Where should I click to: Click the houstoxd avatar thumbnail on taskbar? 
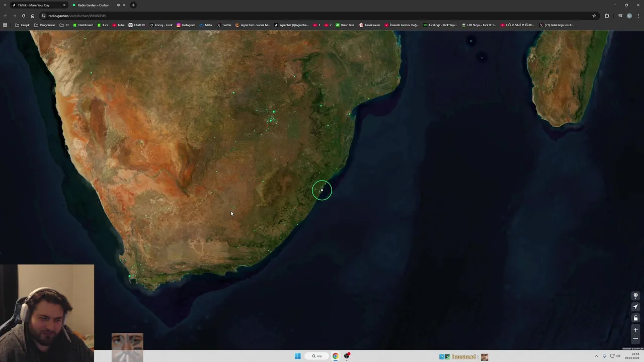click(485, 357)
